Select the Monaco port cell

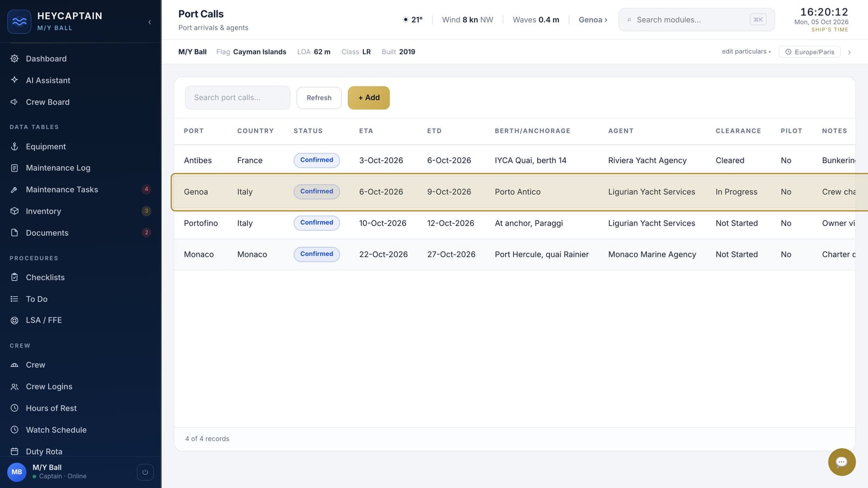point(199,254)
